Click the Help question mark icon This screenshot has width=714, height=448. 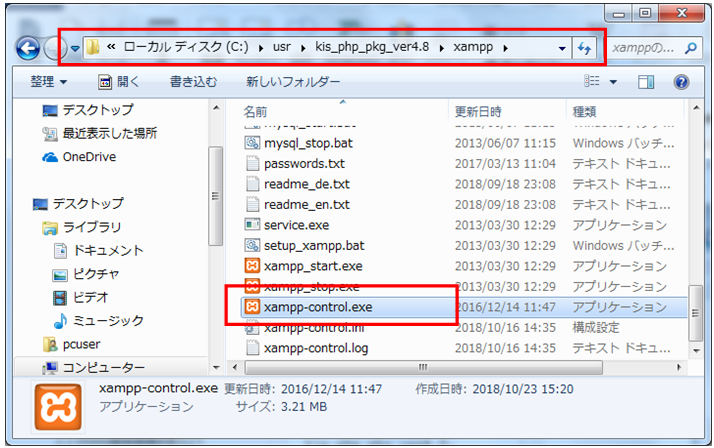[x=681, y=81]
